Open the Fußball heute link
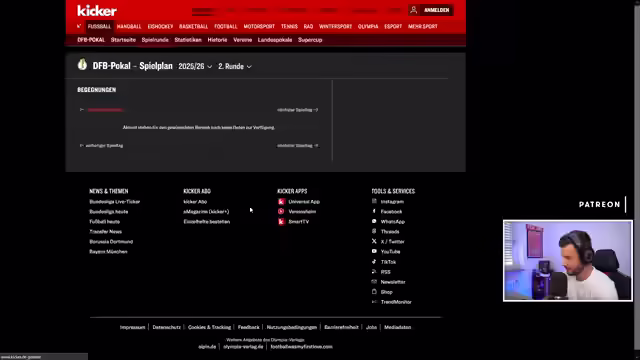This screenshot has height=360, width=640. coord(104,222)
